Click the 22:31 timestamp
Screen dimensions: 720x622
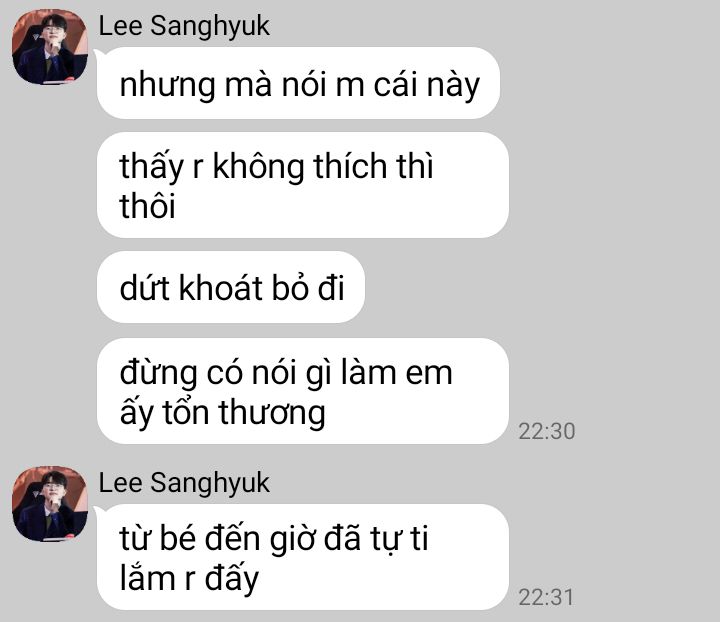tap(546, 598)
